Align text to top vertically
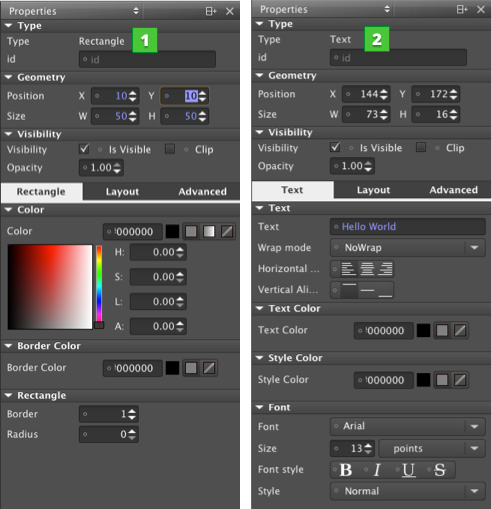The width and height of the screenshot is (492, 509). (x=349, y=290)
